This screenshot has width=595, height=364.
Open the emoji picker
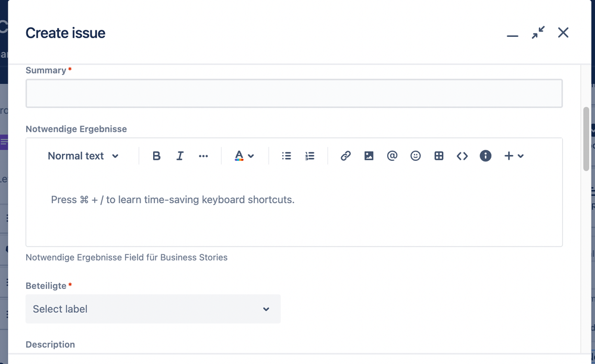tap(416, 155)
